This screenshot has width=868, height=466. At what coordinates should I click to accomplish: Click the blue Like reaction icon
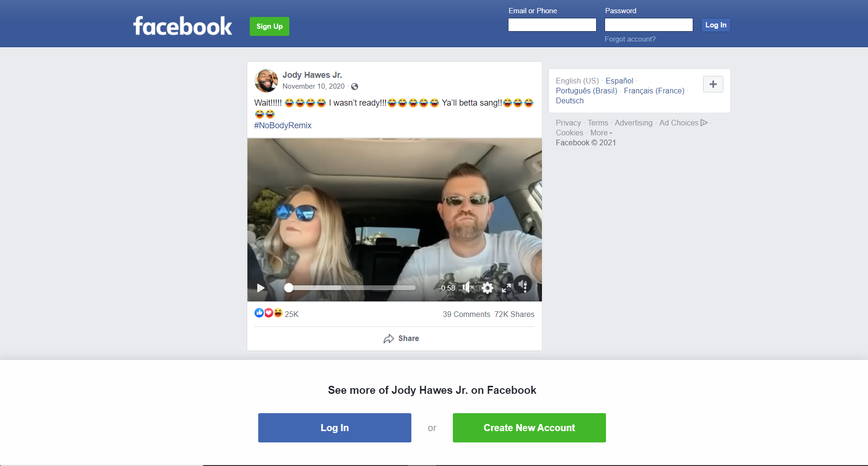tap(259, 313)
